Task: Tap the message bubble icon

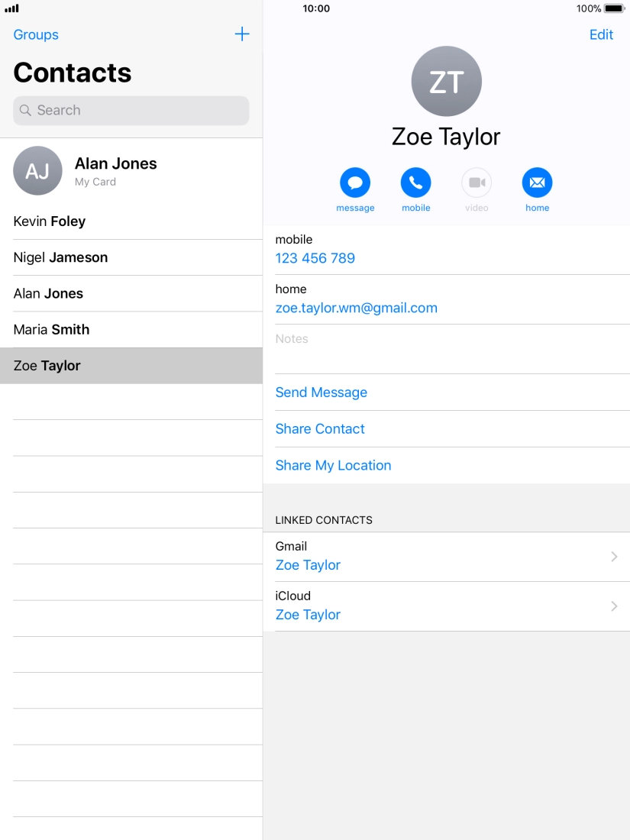Action: tap(355, 183)
